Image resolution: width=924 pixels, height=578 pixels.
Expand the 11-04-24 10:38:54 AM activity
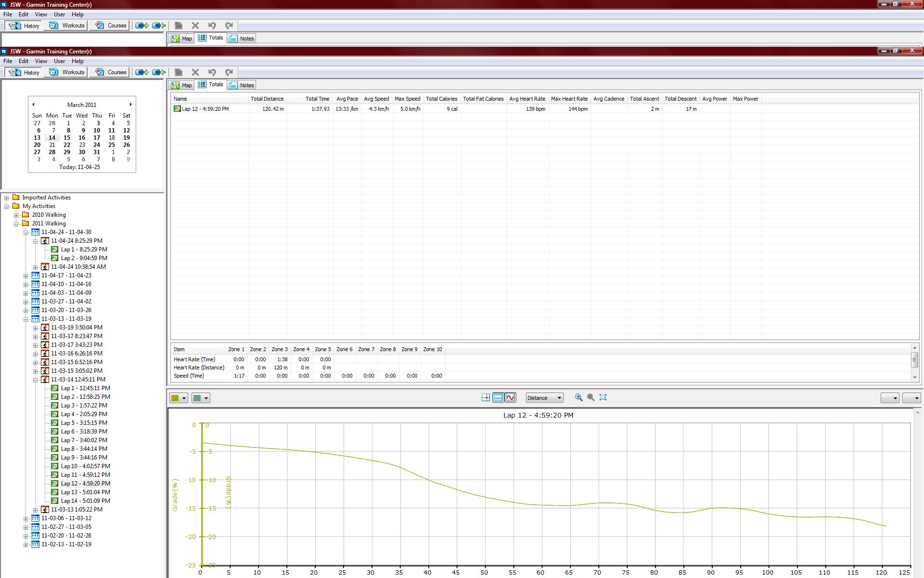click(x=36, y=267)
